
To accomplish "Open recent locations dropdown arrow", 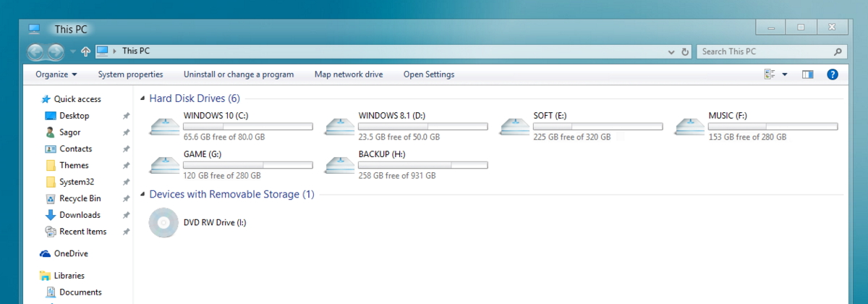I will (73, 52).
